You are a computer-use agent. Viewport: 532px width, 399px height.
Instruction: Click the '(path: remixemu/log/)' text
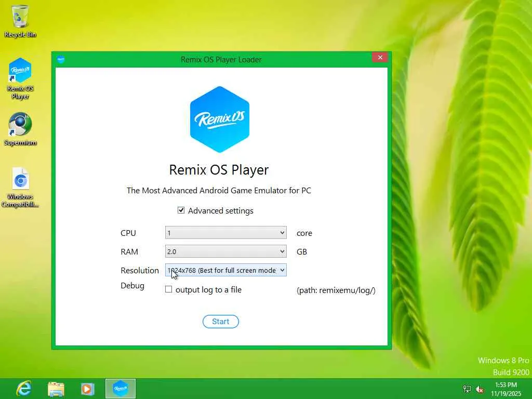336,290
